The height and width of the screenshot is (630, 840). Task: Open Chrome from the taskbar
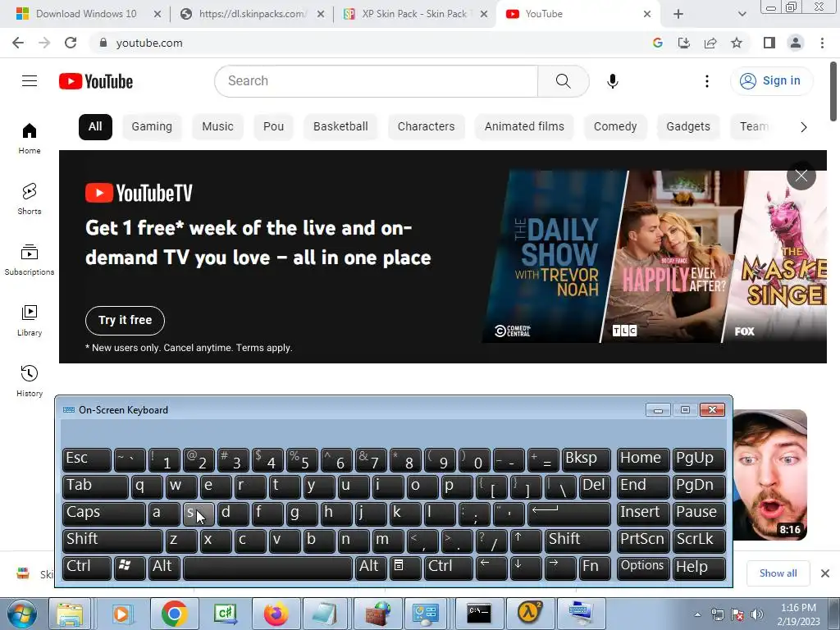(174, 614)
